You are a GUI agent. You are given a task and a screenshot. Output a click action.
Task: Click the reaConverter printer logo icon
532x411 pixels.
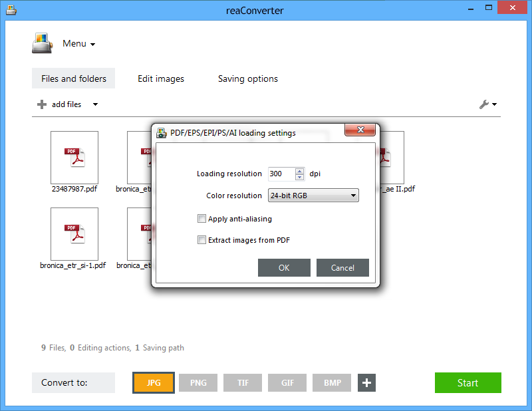click(42, 43)
